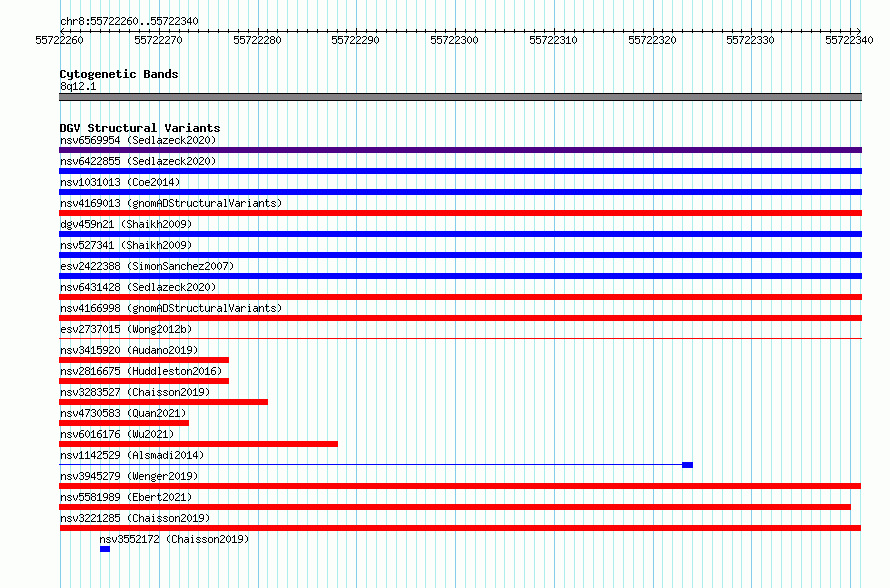
Task: Click the nsv5581989 (Ebert2021) label
Action: coord(126,497)
